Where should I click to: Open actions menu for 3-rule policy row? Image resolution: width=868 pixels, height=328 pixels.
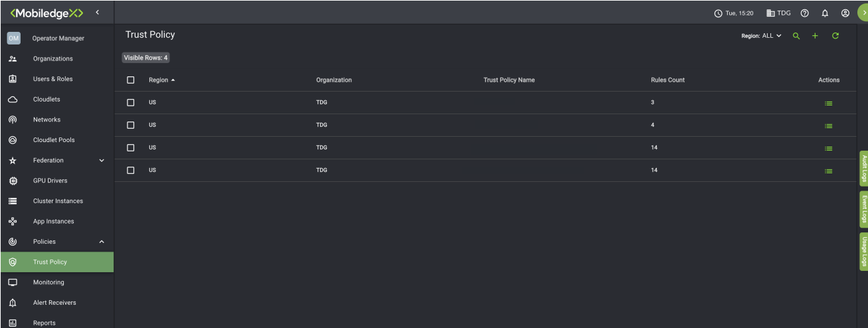tap(828, 104)
